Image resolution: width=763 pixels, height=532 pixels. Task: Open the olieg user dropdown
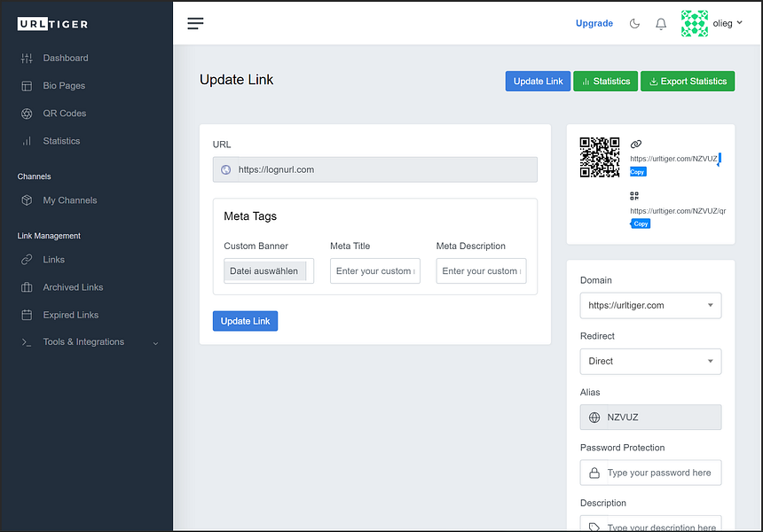(x=728, y=23)
